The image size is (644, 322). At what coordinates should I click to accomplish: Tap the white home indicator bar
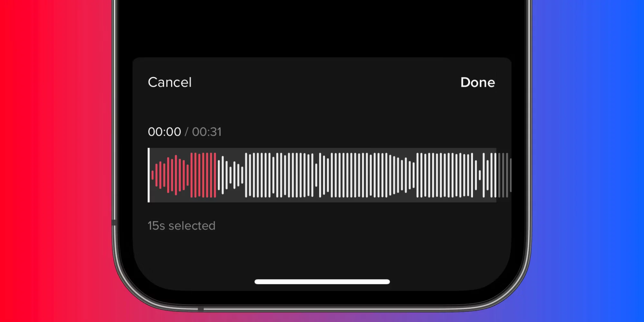pyautogui.click(x=322, y=282)
